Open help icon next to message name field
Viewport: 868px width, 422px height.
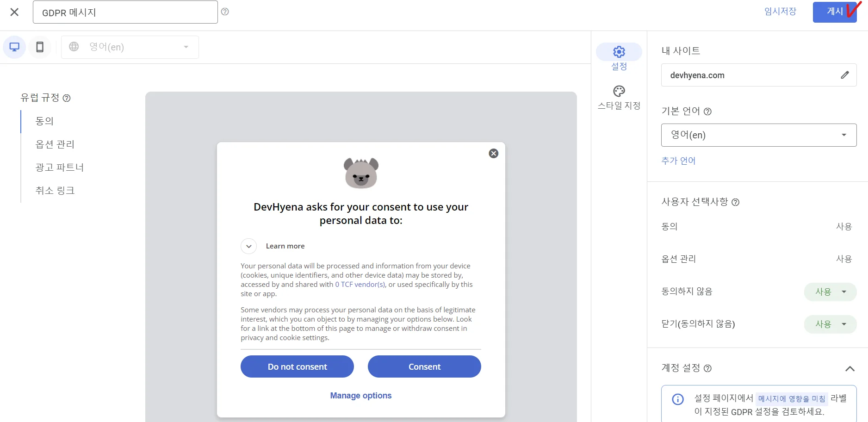pos(225,12)
